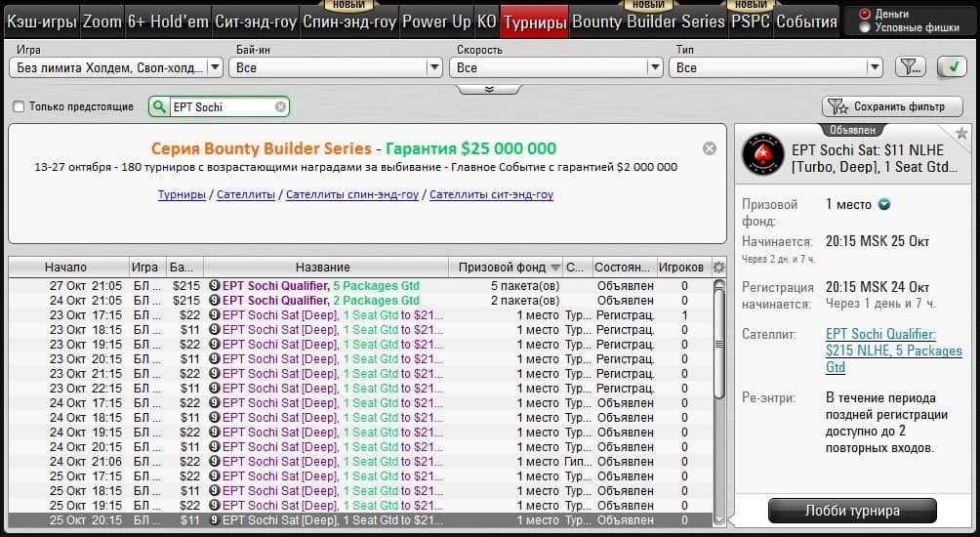This screenshot has height=537, width=980.
Task: Click Сохранить фильтр button
Action: (x=892, y=106)
